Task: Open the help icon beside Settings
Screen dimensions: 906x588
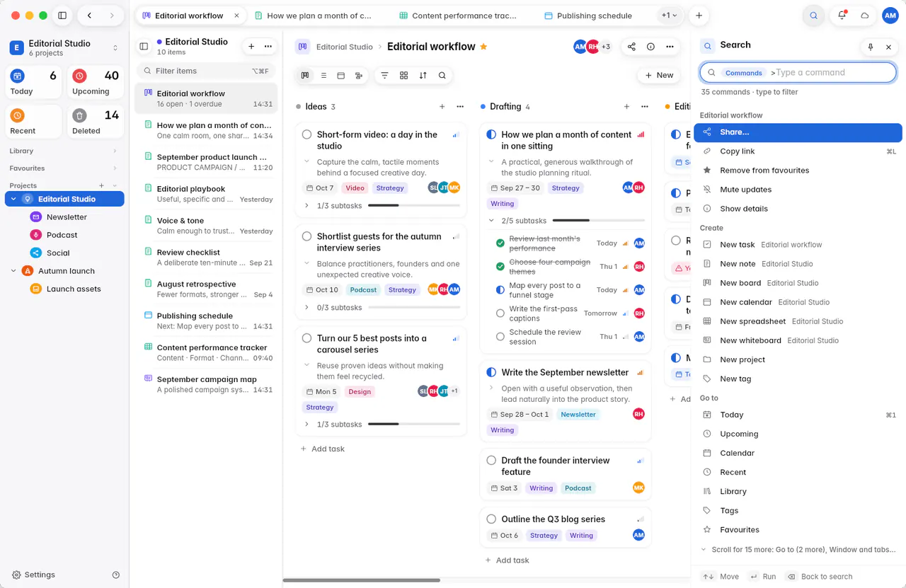Action: point(116,575)
